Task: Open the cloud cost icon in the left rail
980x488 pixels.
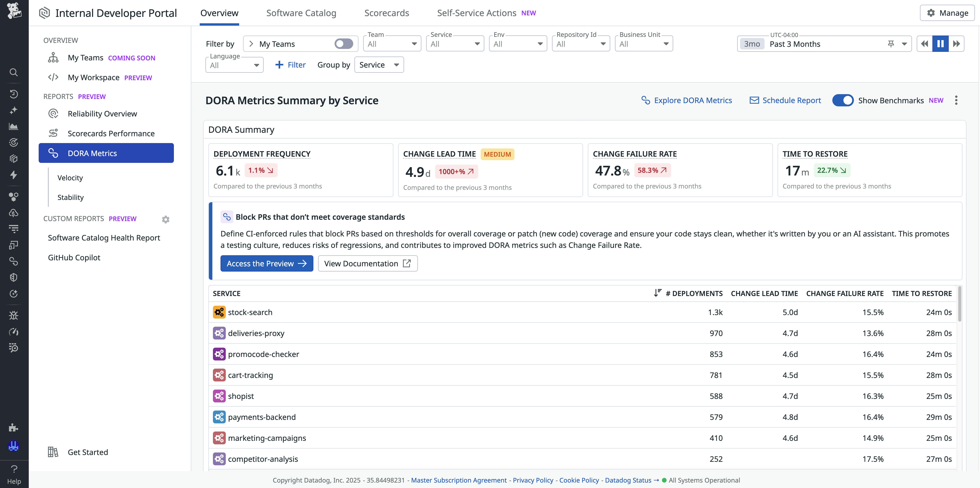Action: [14, 213]
